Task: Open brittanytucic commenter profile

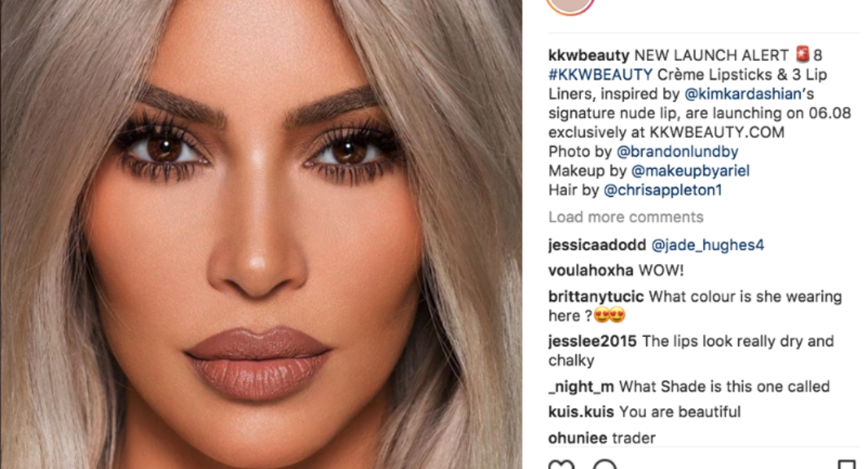Action: pyautogui.click(x=596, y=296)
